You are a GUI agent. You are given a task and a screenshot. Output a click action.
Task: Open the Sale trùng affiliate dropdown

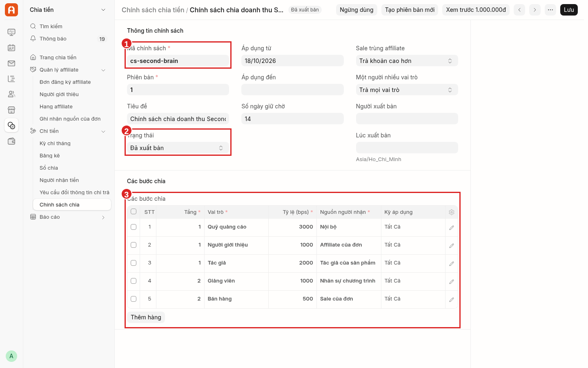tap(407, 61)
